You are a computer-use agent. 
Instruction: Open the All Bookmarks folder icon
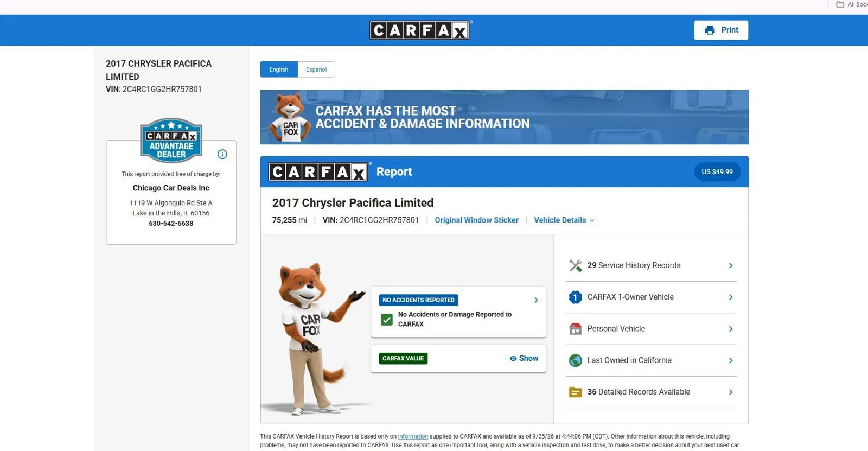(x=840, y=4)
